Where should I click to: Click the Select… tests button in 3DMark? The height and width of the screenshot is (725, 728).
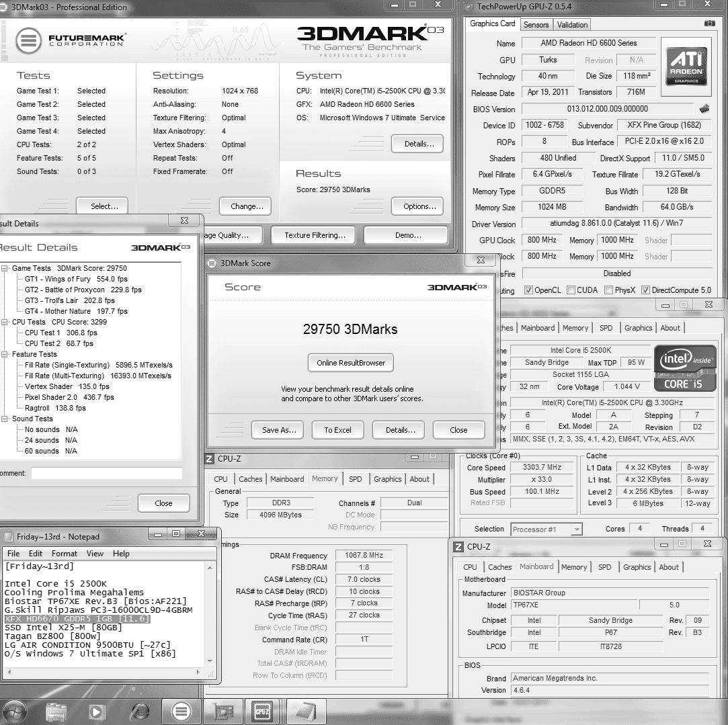pos(103,206)
